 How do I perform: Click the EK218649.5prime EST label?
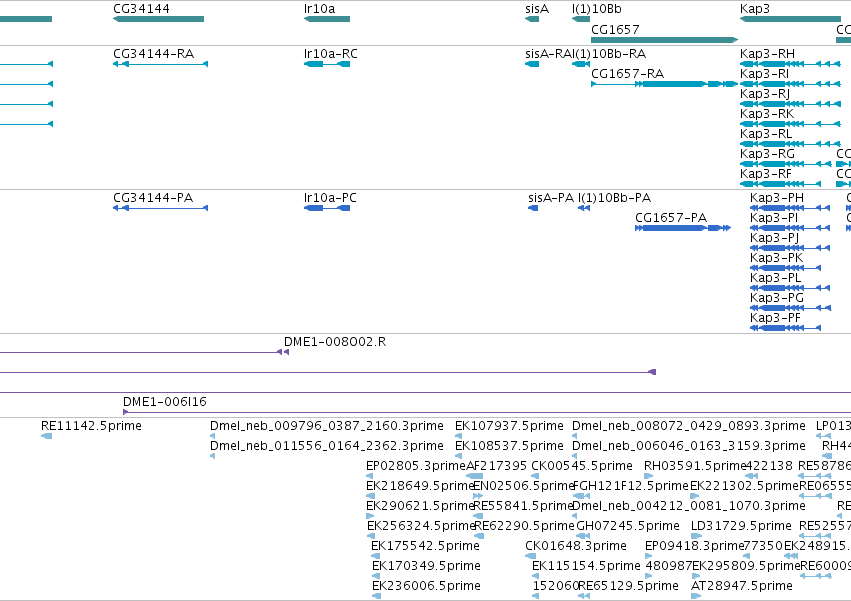point(420,486)
